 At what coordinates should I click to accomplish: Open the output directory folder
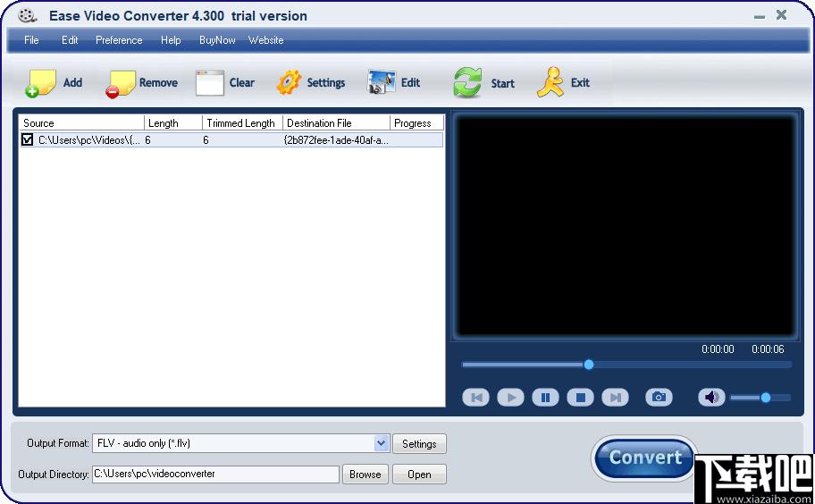(419, 475)
